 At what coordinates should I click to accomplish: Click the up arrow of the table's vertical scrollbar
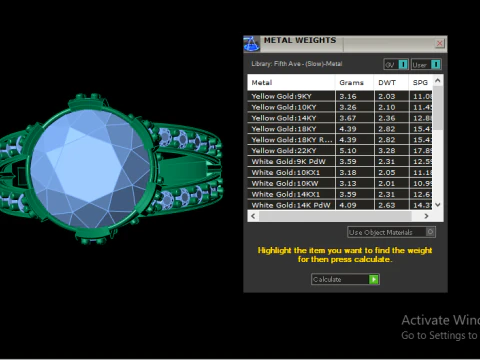(438, 80)
